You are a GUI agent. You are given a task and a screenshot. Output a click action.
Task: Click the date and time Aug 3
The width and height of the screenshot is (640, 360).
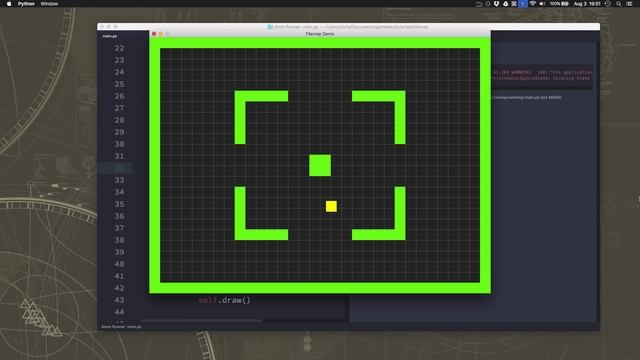point(587,4)
